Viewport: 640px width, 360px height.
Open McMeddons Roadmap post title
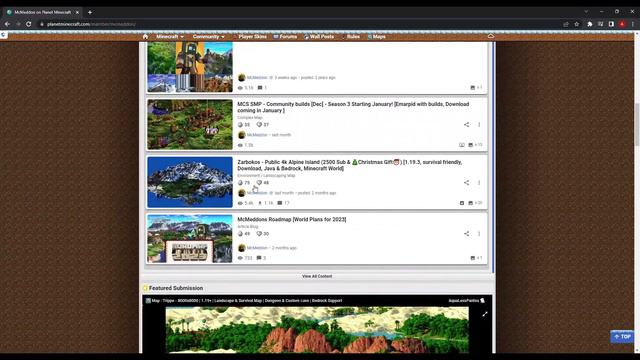click(x=291, y=220)
